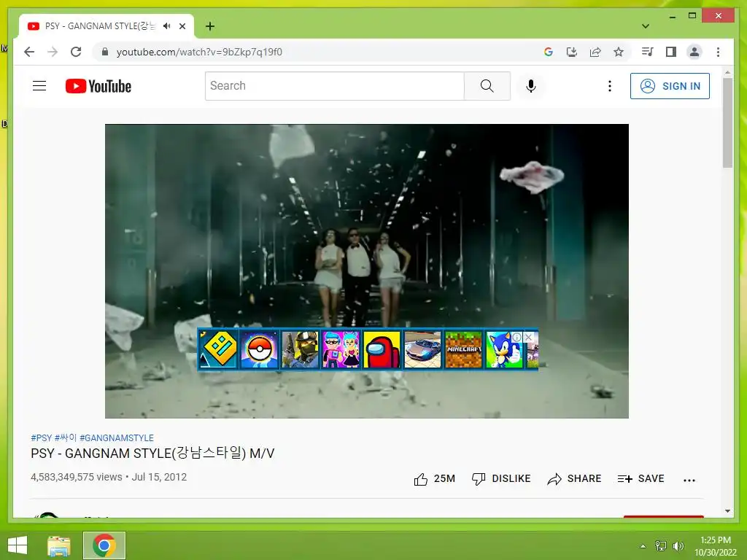This screenshot has height=560, width=747.
Task: Focus the YouTube Search field
Action: pos(334,86)
